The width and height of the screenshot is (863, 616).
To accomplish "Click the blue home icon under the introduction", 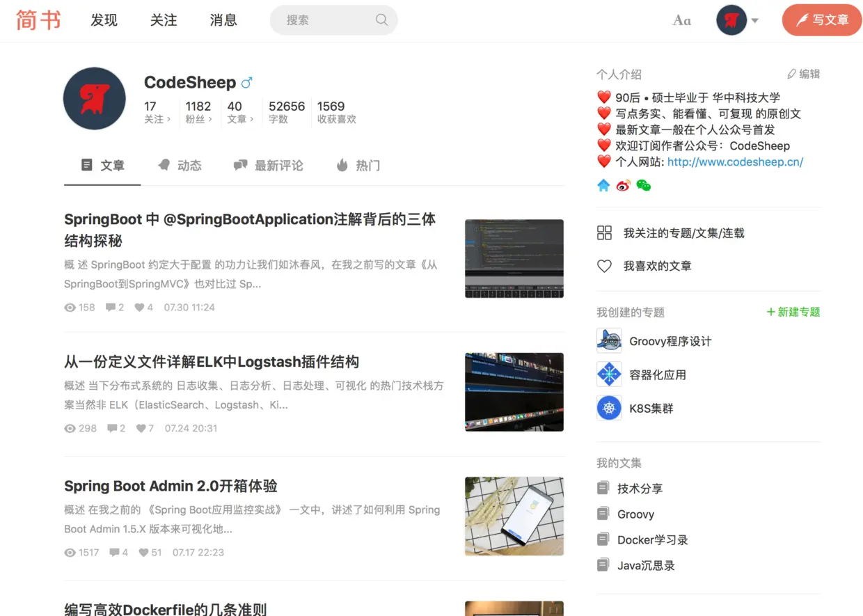I will [x=603, y=185].
